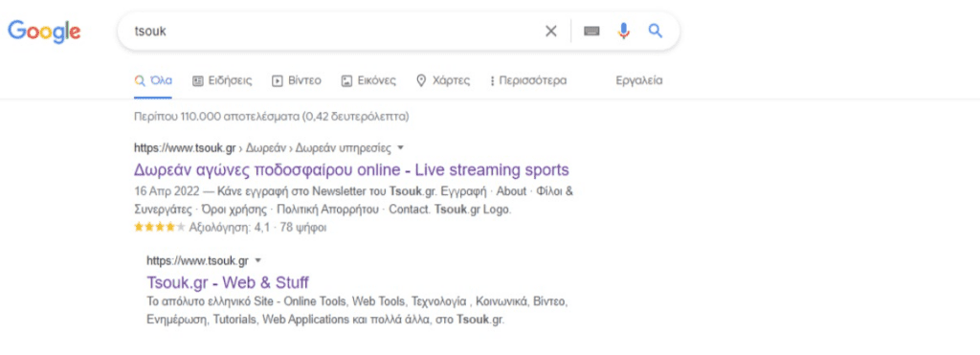The width and height of the screenshot is (980, 355).
Task: Expand the arrow beside Δωρεάν υπηρεσίες breadcrumb
Action: 401,148
